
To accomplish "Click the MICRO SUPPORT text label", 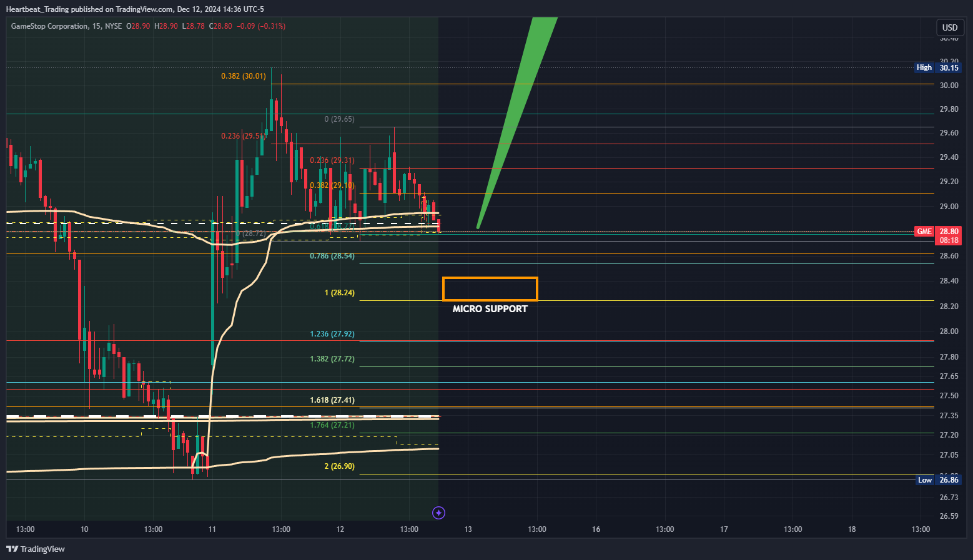I will point(490,309).
